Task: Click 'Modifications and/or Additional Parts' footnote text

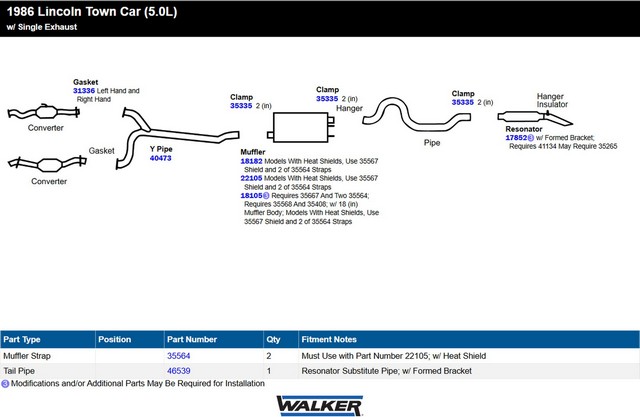Action: coord(138,384)
